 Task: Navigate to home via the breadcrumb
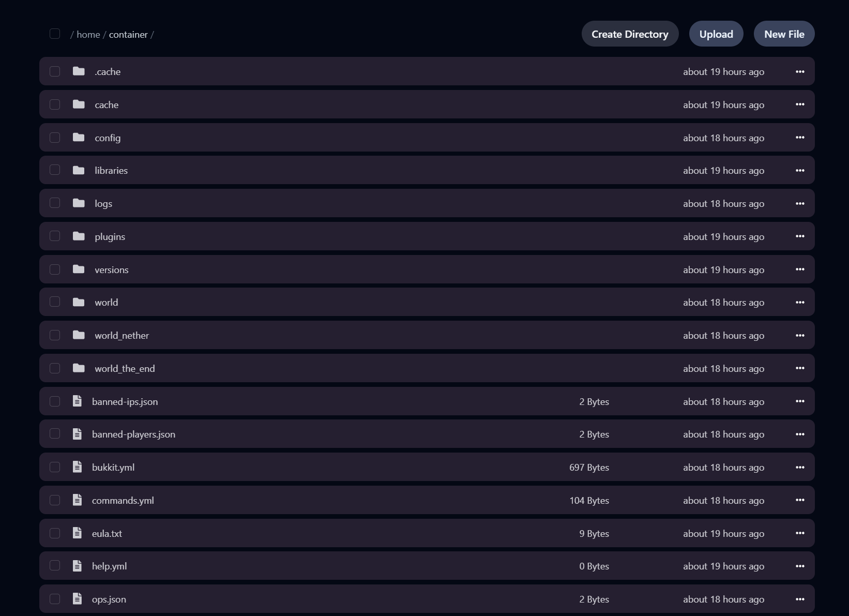pos(88,34)
